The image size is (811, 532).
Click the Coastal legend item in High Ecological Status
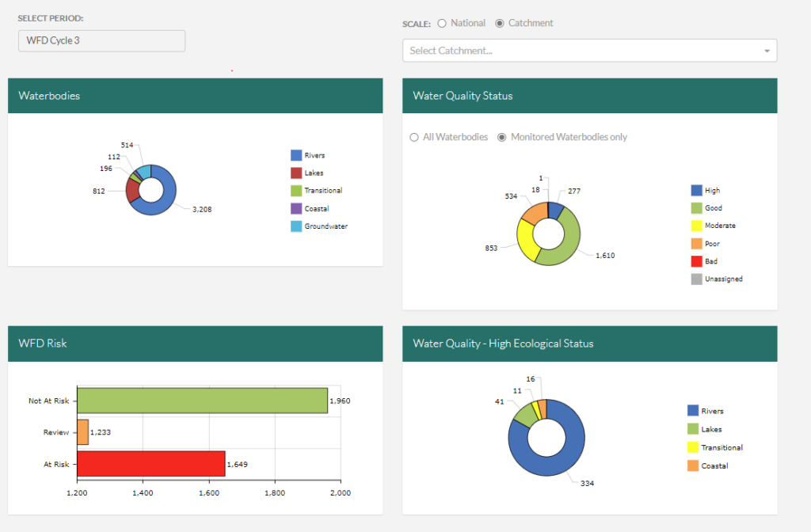point(714,465)
